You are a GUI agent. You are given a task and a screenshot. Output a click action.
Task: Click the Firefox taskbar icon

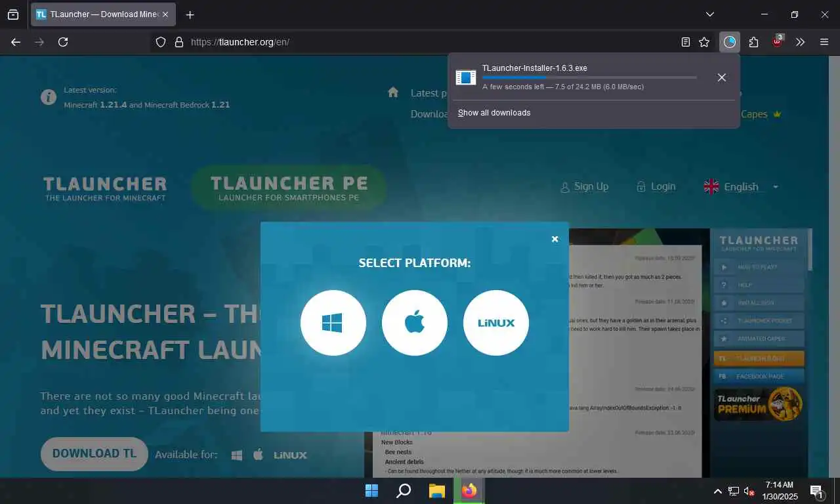click(469, 490)
